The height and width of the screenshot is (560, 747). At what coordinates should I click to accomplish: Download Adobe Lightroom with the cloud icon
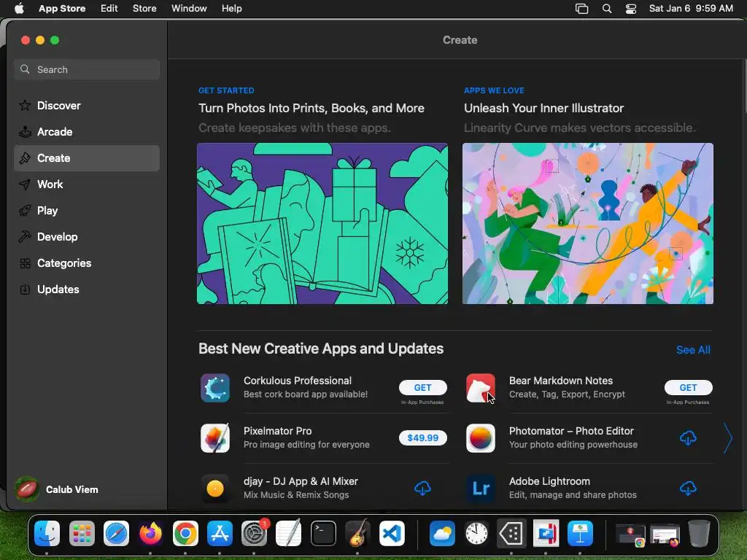[x=688, y=488]
